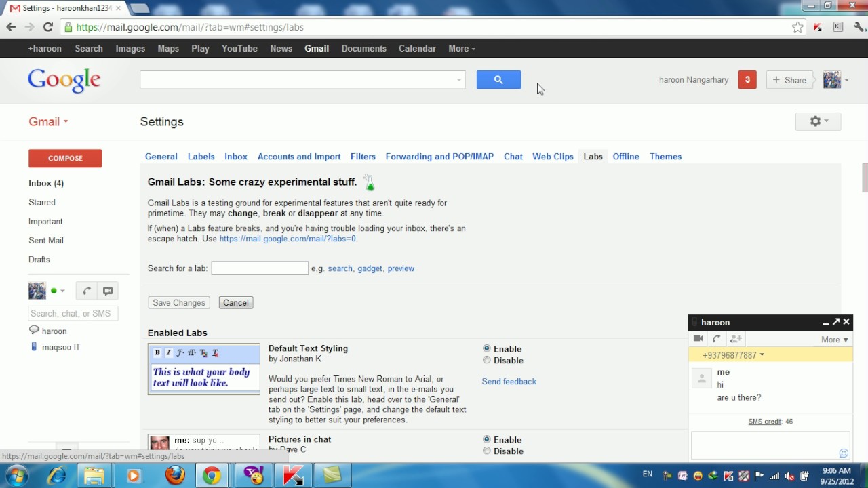Open Send feedback link
Screen dimensions: 868x488
[509, 382]
